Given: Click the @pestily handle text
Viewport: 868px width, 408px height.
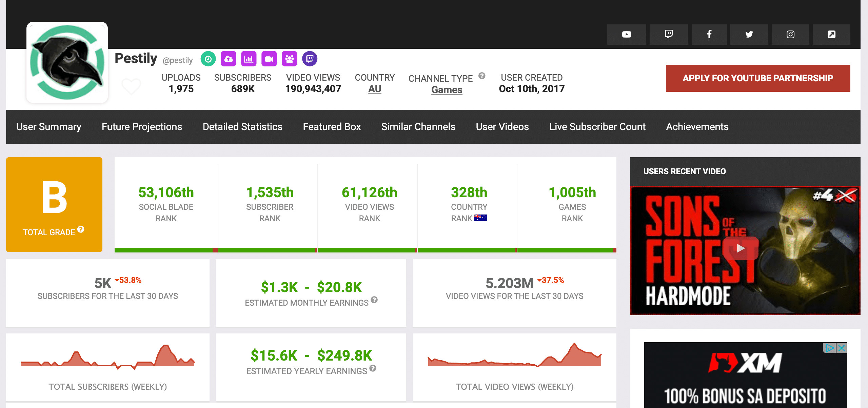Looking at the screenshot, I should point(178,60).
